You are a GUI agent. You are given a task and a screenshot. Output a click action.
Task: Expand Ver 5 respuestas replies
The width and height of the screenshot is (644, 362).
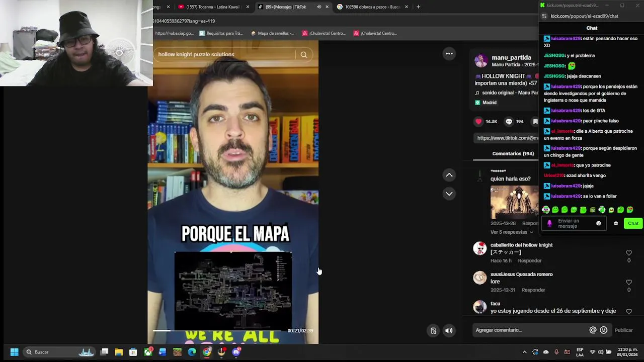tap(512, 232)
